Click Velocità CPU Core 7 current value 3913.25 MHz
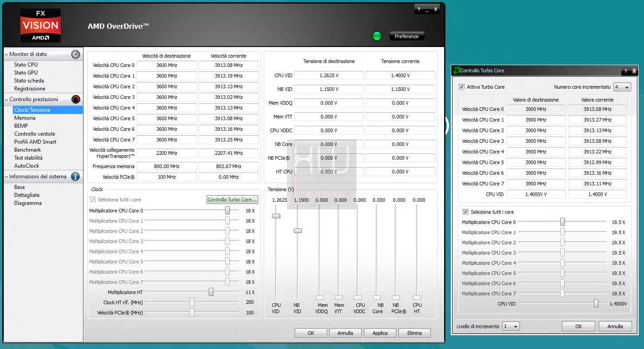 [229, 140]
